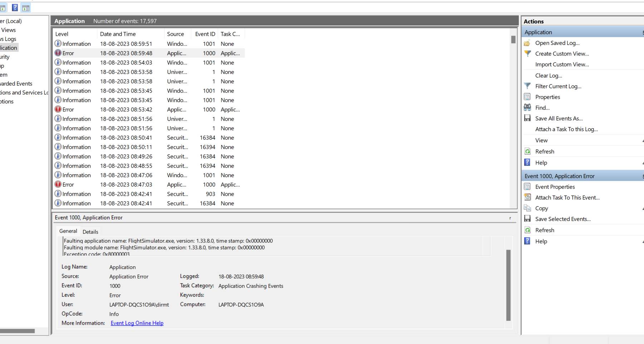
Task: Click Save All Events As disk icon
Action: click(x=527, y=118)
